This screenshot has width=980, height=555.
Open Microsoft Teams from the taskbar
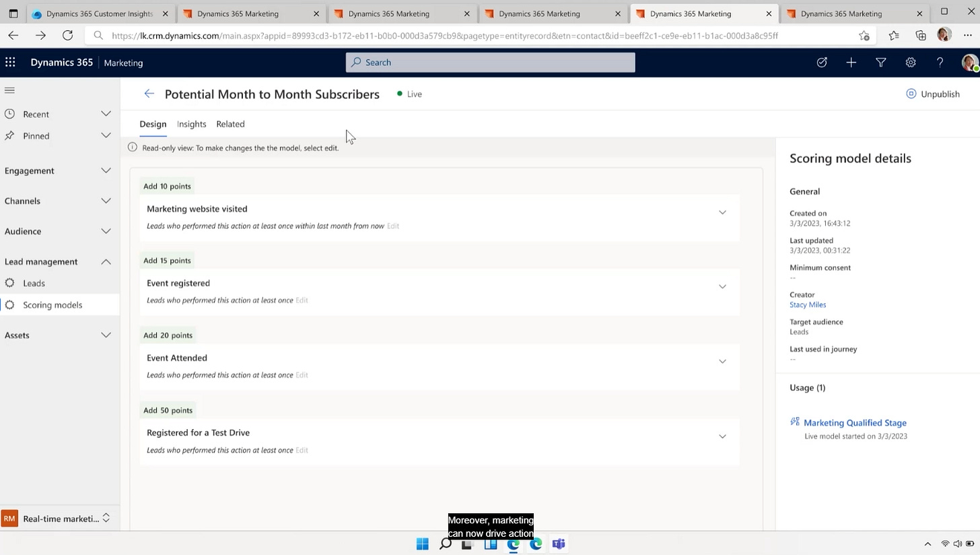(559, 544)
